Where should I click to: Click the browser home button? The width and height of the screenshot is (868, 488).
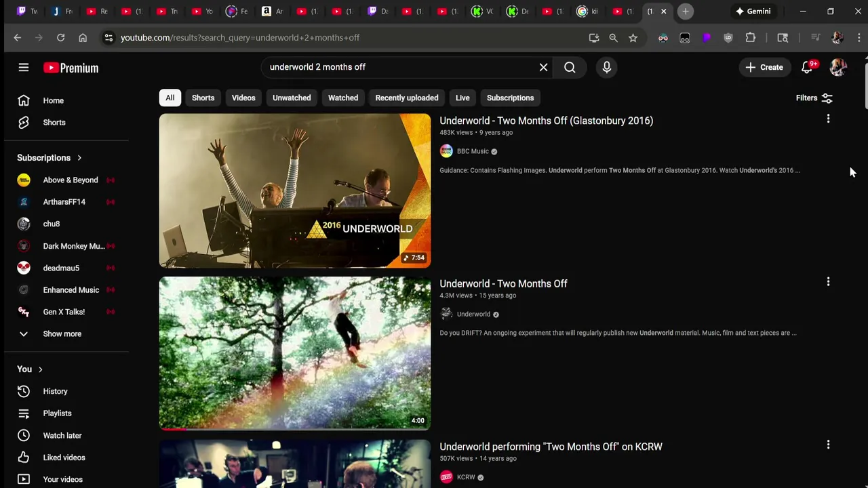83,38
